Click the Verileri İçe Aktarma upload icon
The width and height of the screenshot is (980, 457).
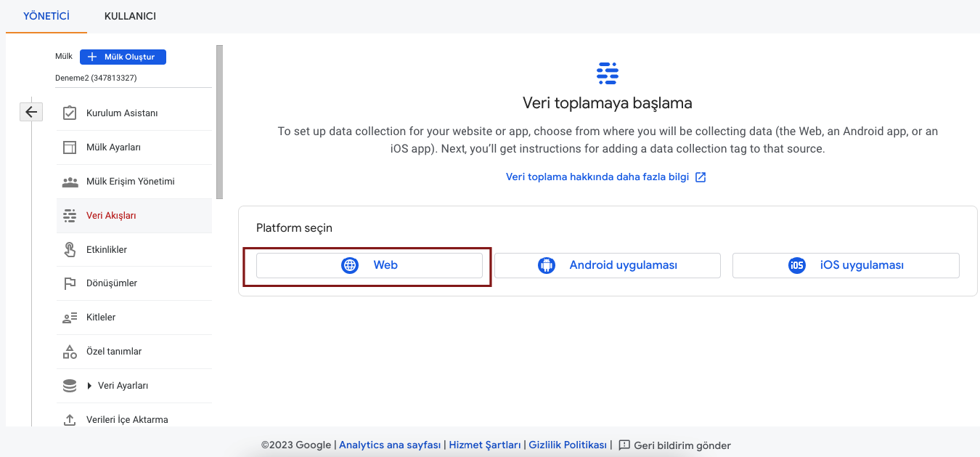point(70,419)
